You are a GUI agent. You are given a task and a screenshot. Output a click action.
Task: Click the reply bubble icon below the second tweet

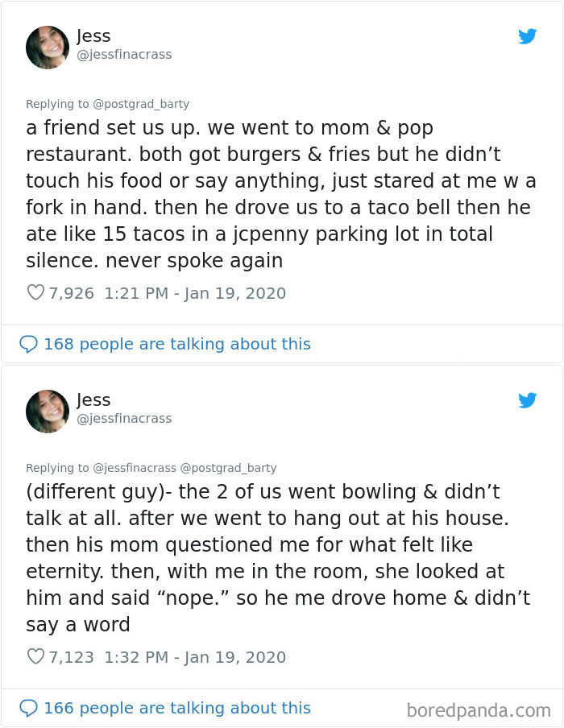[x=28, y=708]
